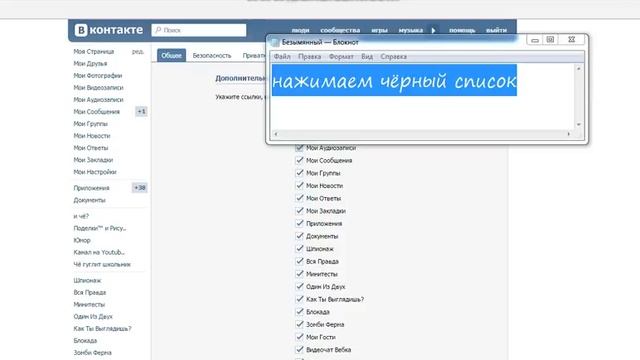Open музыка in the header
640x360 pixels.
coord(411,30)
